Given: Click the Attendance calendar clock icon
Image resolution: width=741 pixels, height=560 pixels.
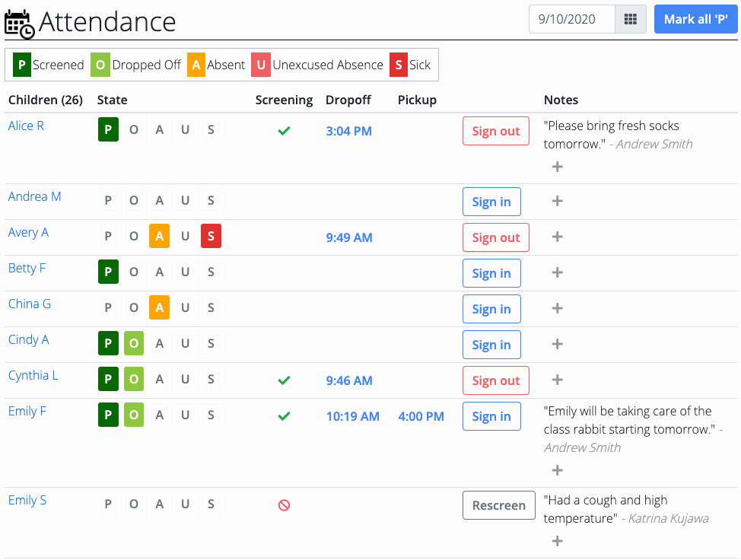Looking at the screenshot, I should (x=19, y=24).
